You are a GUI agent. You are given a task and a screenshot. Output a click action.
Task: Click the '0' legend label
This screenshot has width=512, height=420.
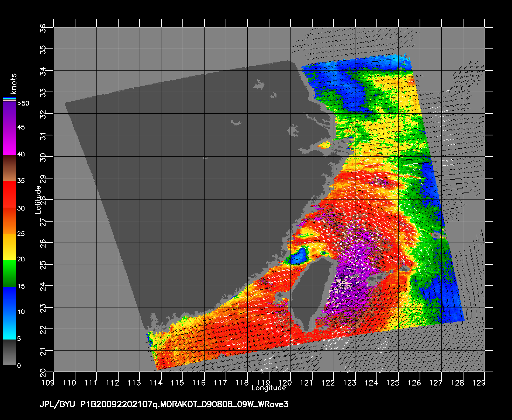19,366
